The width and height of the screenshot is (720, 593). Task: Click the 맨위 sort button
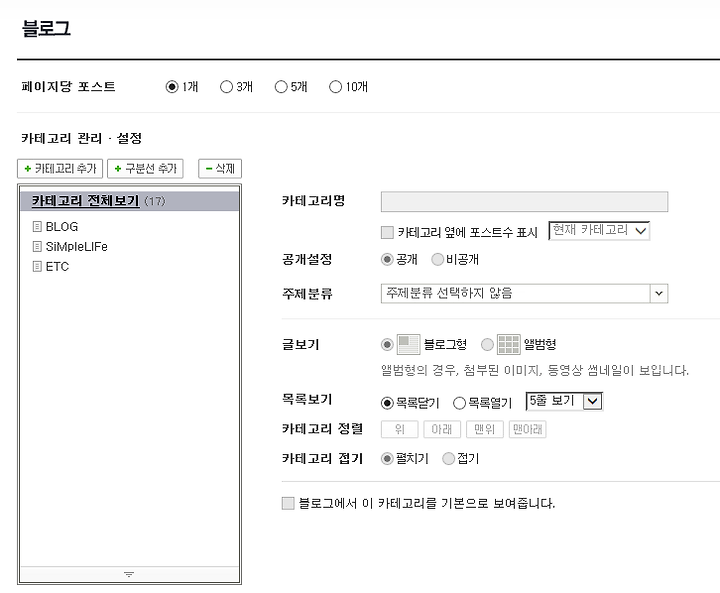click(x=484, y=429)
